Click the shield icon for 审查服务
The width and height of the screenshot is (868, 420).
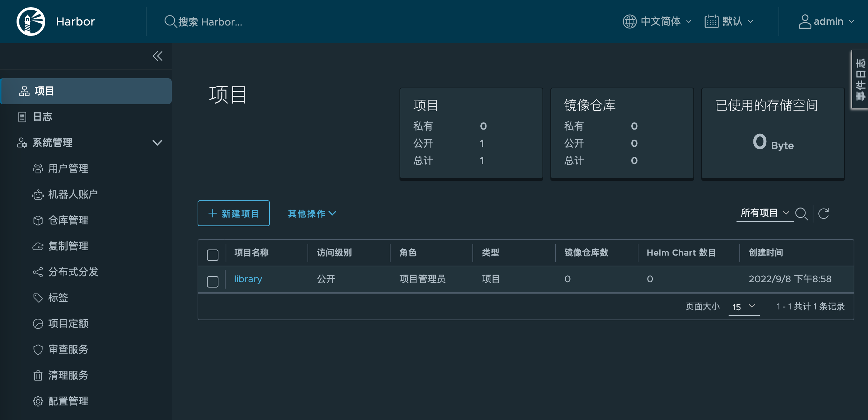38,350
